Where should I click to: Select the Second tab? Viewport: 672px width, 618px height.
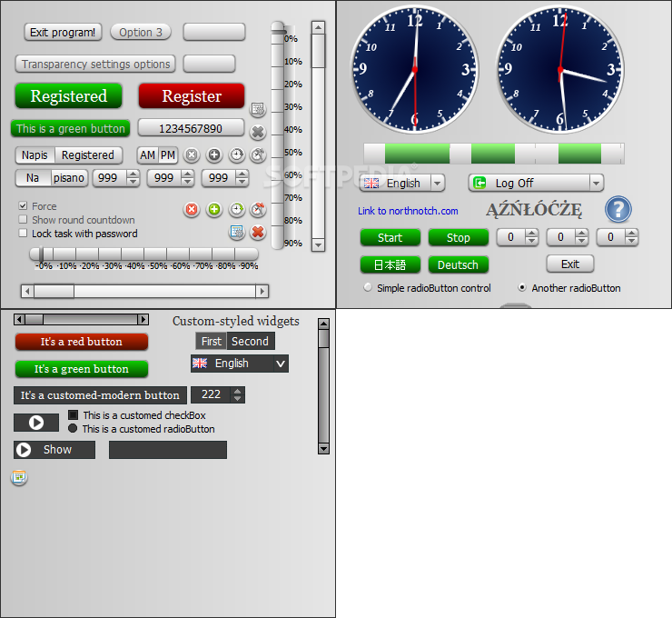click(x=251, y=342)
